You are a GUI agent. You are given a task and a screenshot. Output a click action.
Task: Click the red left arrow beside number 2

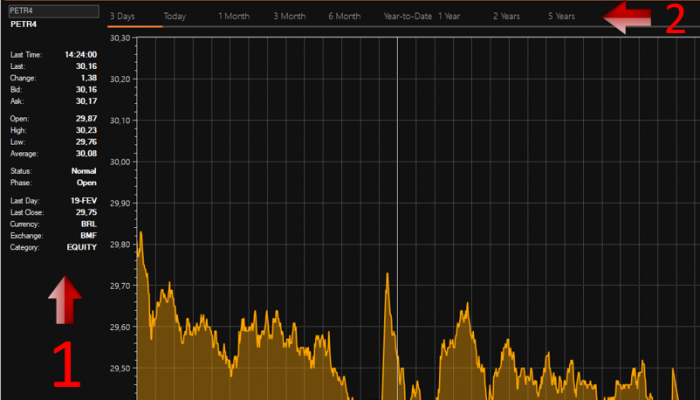pyautogui.click(x=630, y=16)
